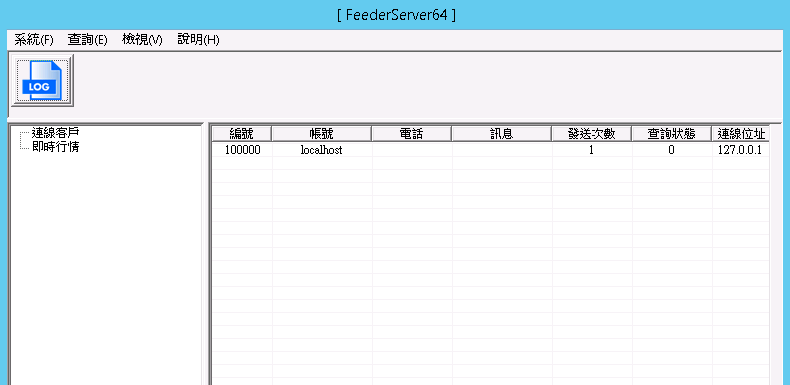The width and height of the screenshot is (790, 385).
Task: Click the FeederServer64 title bar
Action: click(x=396, y=15)
